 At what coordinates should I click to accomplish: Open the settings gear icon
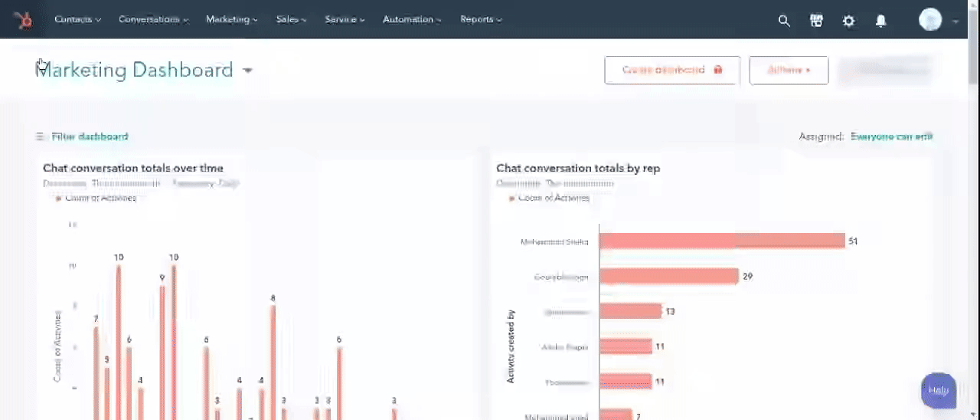[848, 21]
